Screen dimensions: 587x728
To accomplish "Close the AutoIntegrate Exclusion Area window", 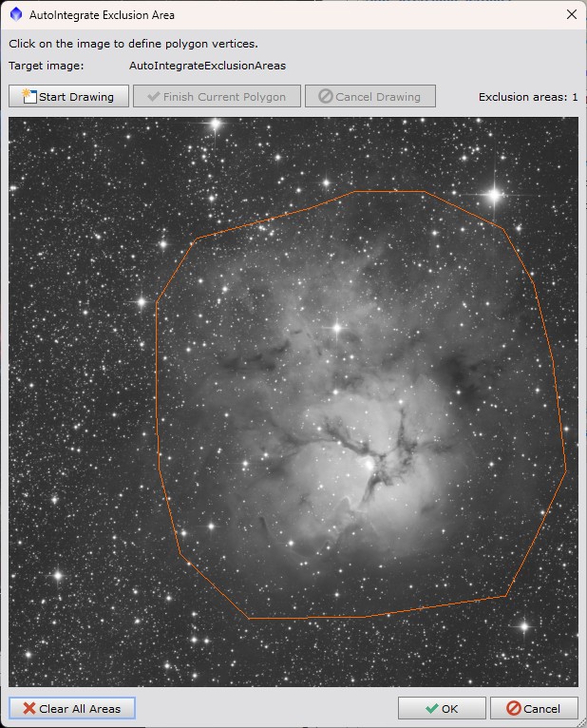I will click(x=570, y=15).
